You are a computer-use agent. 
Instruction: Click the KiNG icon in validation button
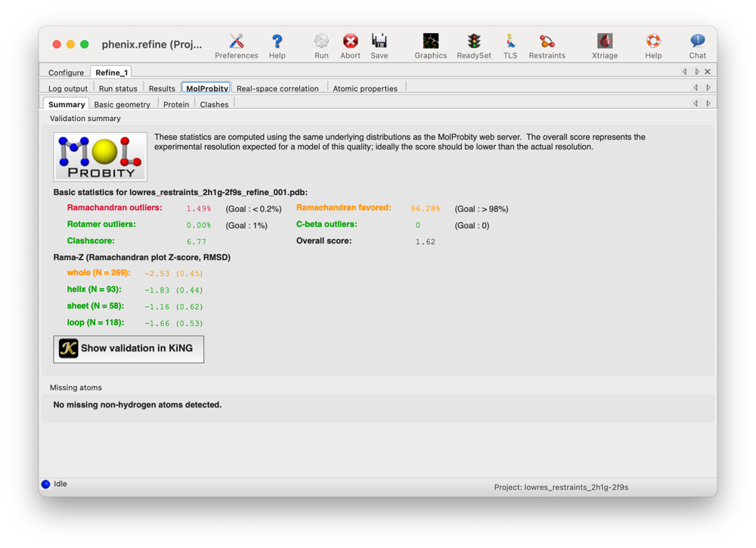point(69,348)
